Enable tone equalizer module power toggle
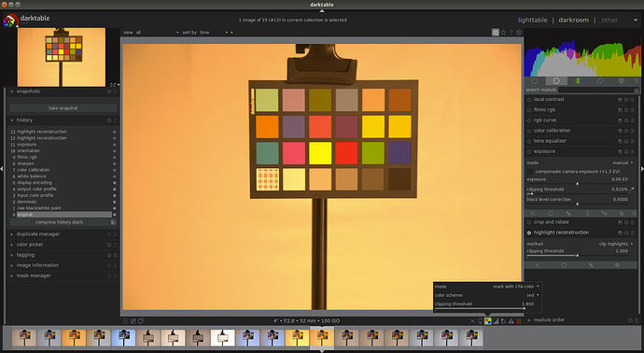Image resolution: width=644 pixels, height=353 pixels. (x=529, y=141)
